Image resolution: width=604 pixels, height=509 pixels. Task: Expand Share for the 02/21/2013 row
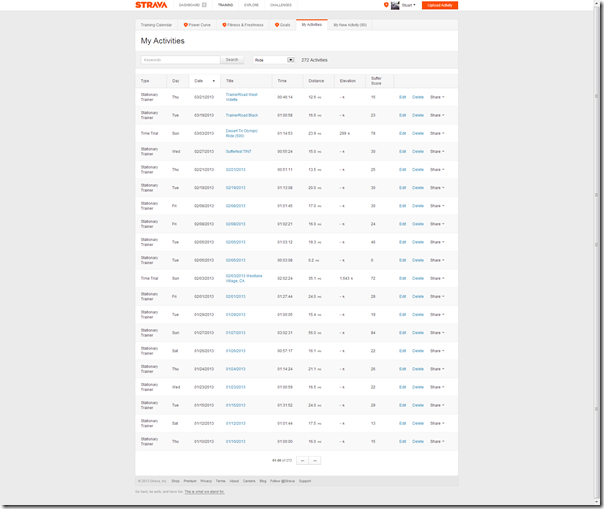(437, 170)
